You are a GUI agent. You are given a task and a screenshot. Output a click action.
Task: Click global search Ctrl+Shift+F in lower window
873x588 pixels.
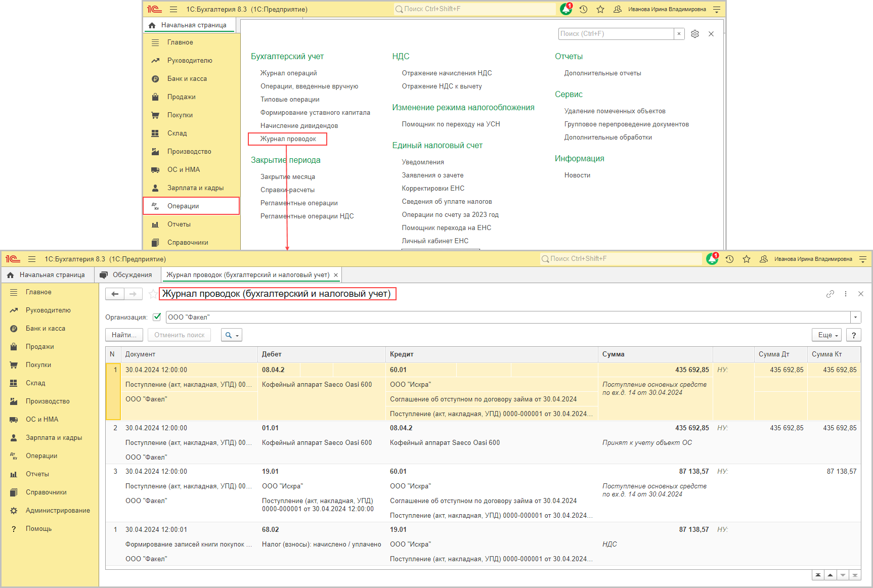(x=621, y=259)
